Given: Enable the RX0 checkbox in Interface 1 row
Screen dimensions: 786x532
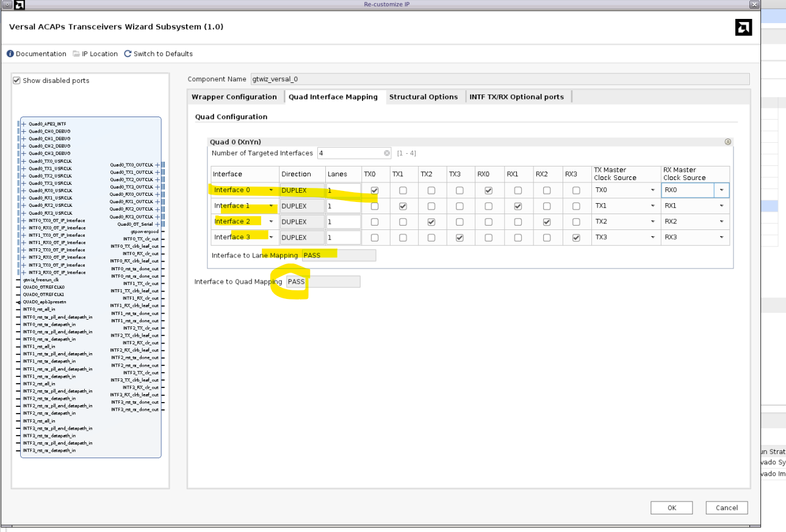Looking at the screenshot, I should point(489,206).
